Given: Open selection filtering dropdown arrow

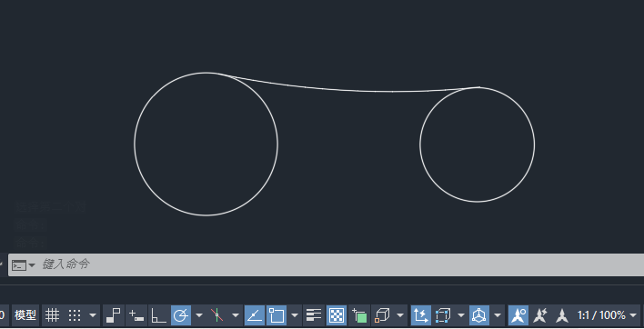Looking at the screenshot, I should 461,315.
